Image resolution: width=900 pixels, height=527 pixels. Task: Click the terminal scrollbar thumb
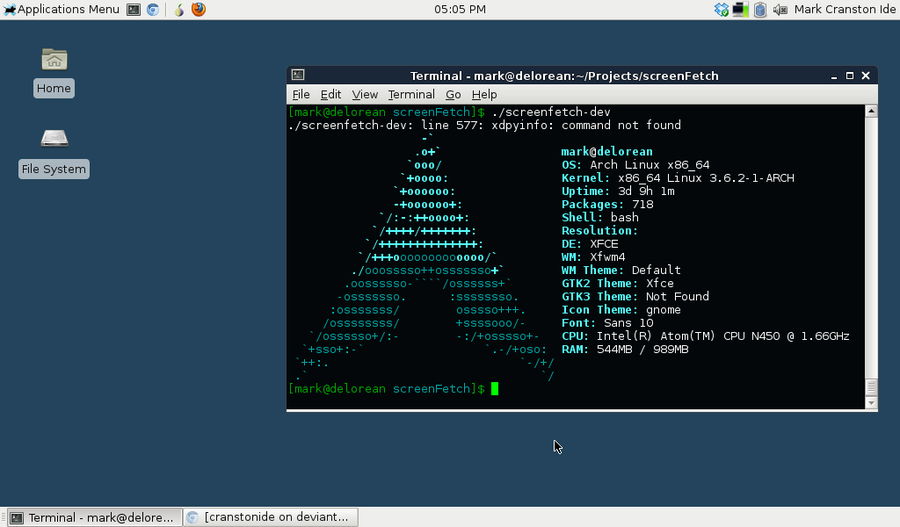[x=871, y=387]
